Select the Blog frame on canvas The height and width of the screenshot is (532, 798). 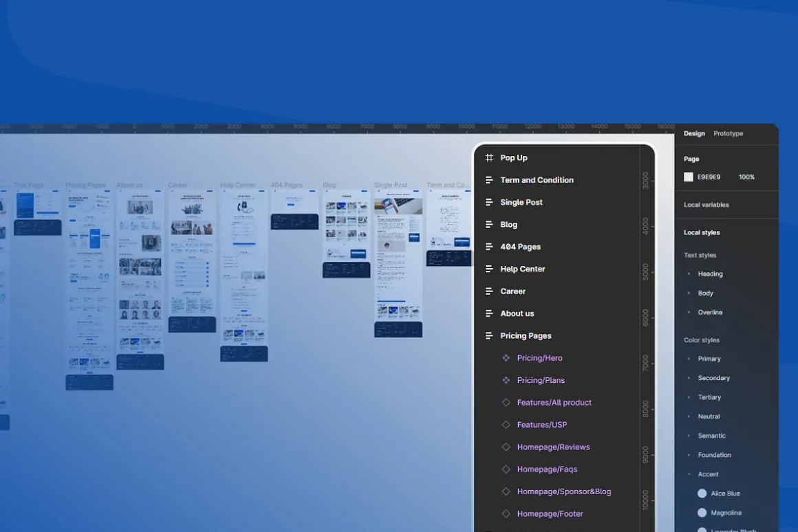click(346, 234)
